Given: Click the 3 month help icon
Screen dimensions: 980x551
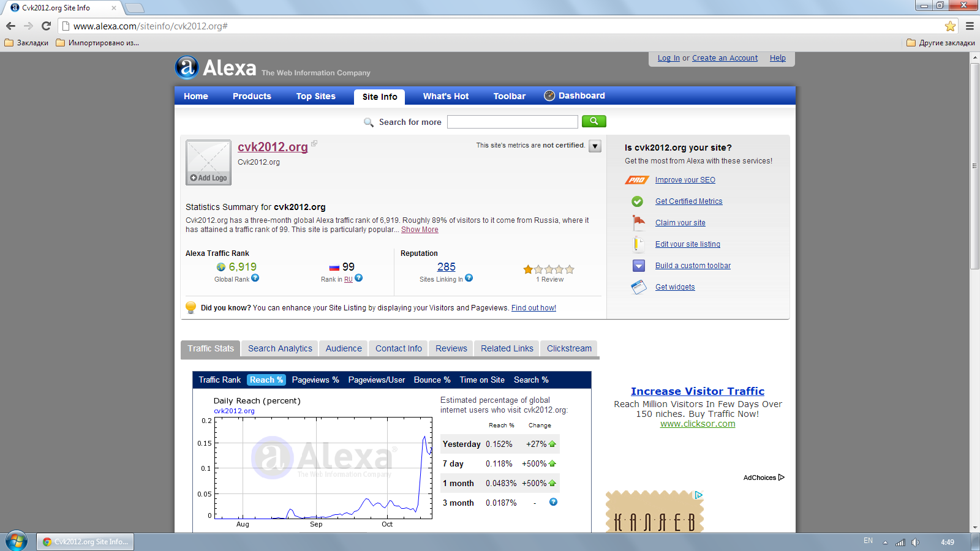Looking at the screenshot, I should (x=554, y=502).
